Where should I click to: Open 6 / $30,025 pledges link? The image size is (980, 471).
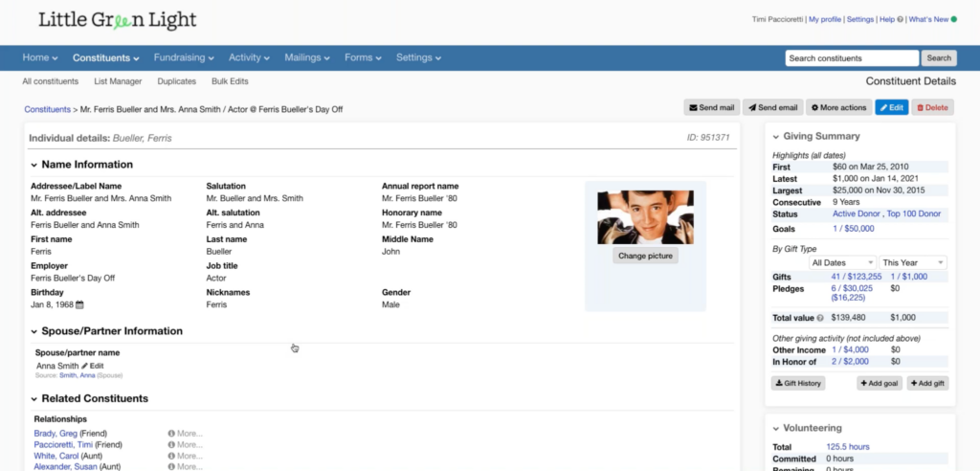point(852,289)
